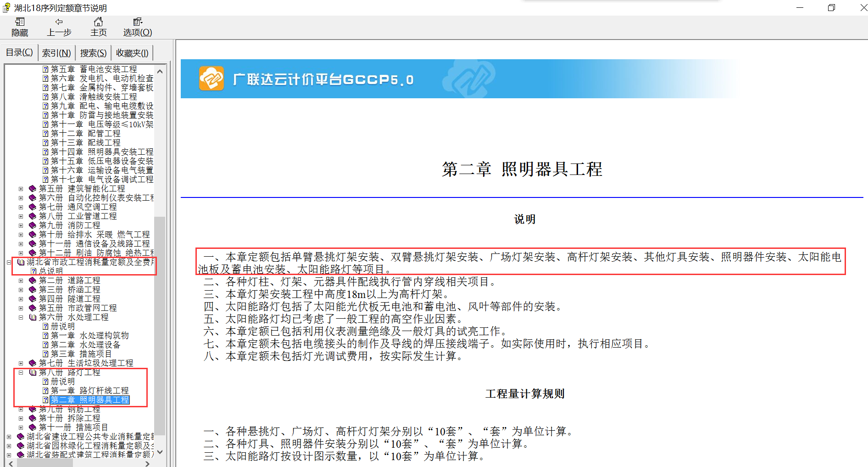Click the page icon of 第十二章 配管工程
This screenshot has width=868, height=467.
(45, 134)
